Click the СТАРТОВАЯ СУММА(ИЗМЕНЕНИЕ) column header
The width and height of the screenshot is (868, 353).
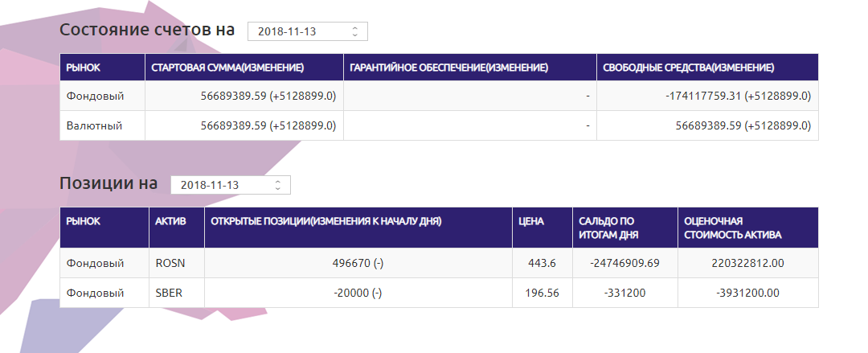pos(227,68)
